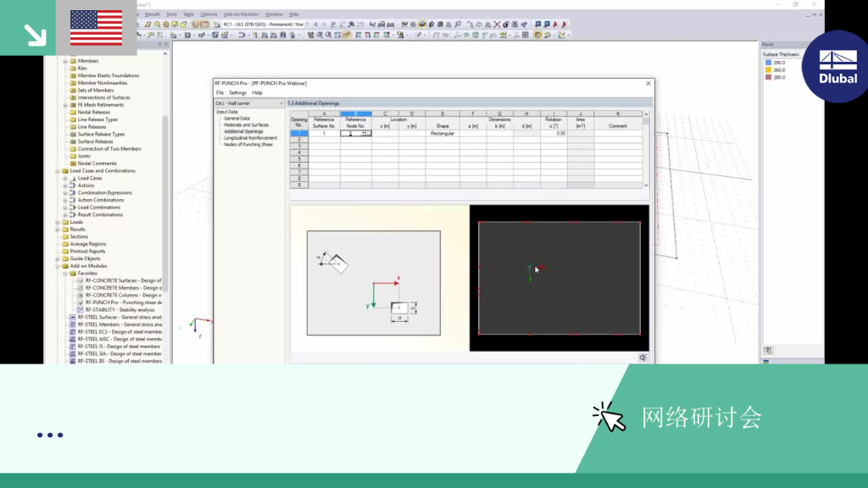This screenshot has height=488, width=868.
Task: Click the RF-STEEL Surfaces module icon
Action: pyautogui.click(x=73, y=317)
